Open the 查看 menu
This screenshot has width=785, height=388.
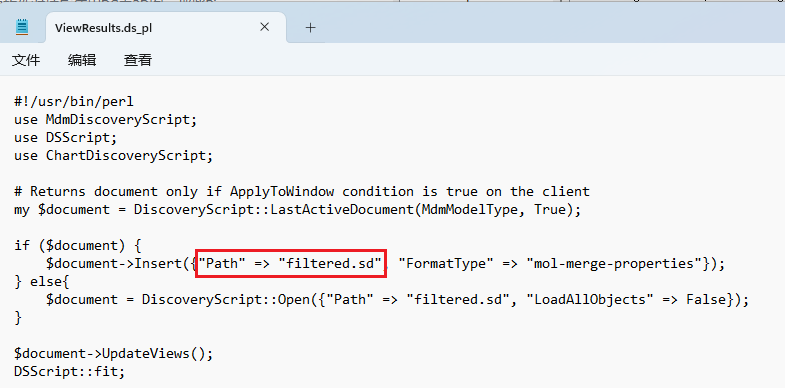tap(138, 60)
